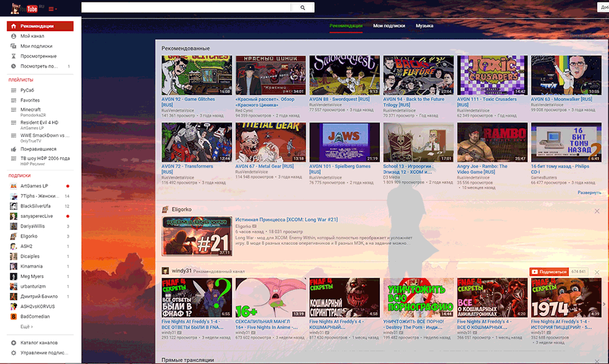Open СЕКСАПИЛЬНАЯ МАНГЛ video thumbnail
The width and height of the screenshot is (609, 364).
[270, 297]
